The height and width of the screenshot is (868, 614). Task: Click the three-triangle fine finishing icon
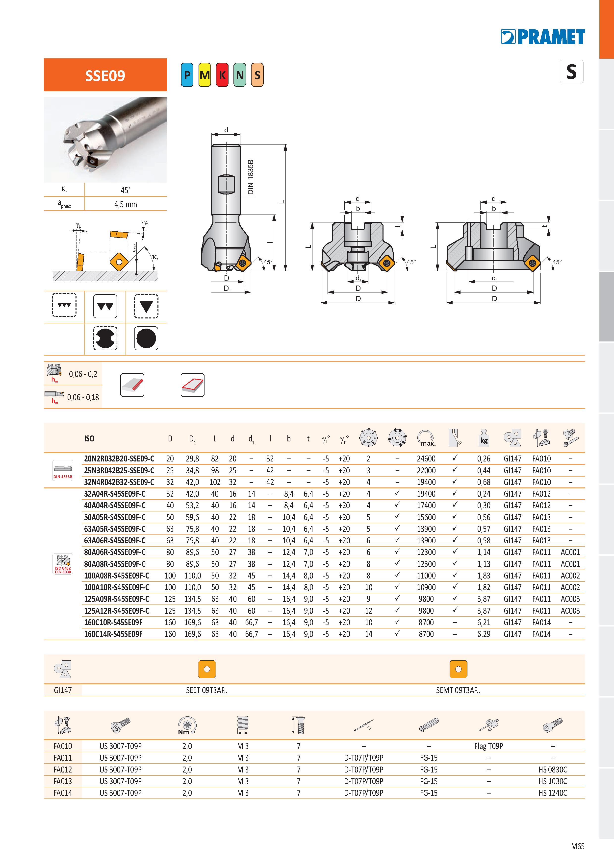(x=64, y=305)
